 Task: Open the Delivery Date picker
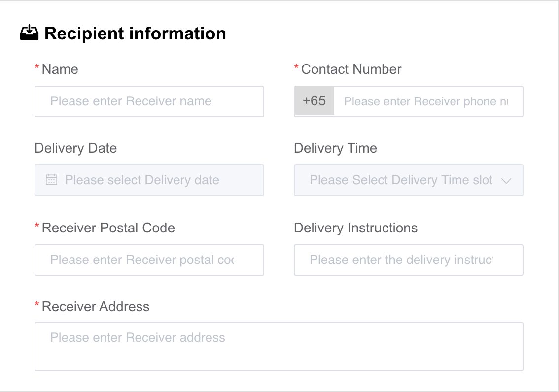[149, 180]
